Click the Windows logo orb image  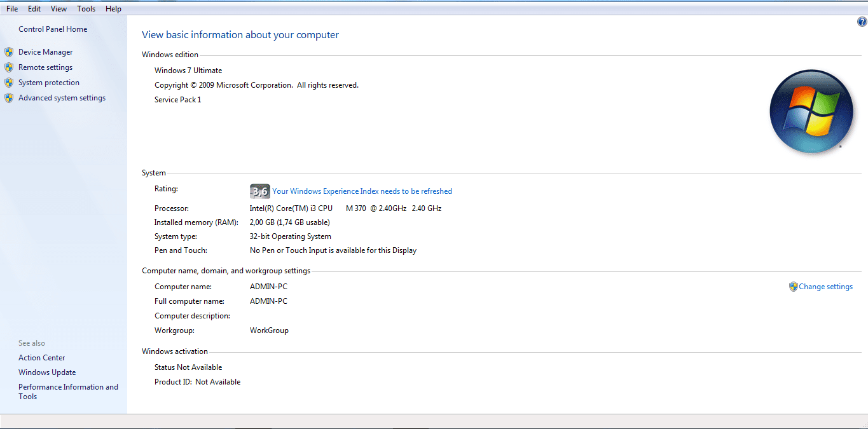tap(811, 111)
